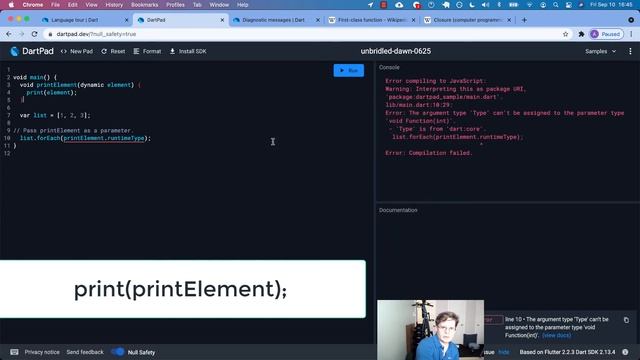Open the Samples dropdown
This screenshot has width=640, height=360.
pos(600,51)
